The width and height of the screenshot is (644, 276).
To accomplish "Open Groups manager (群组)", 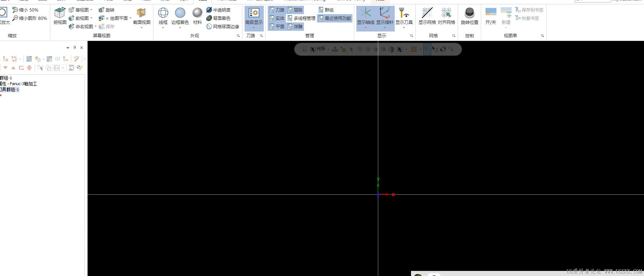I will click(326, 10).
